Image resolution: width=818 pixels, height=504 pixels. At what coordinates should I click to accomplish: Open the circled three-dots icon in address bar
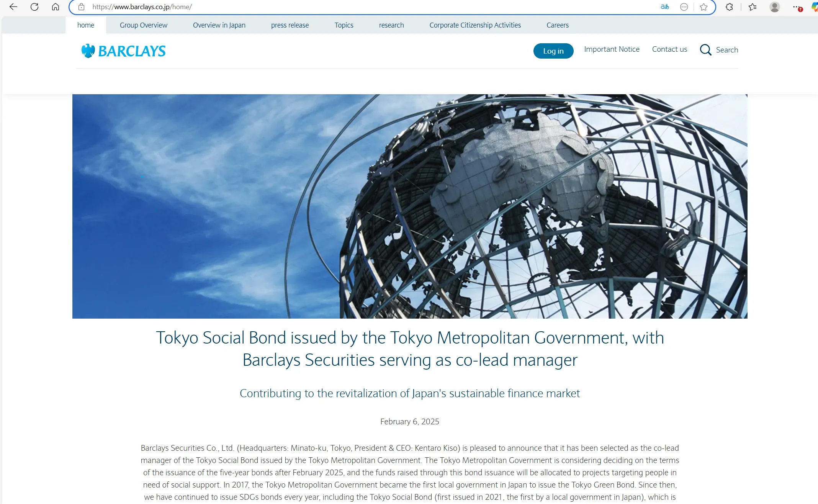[x=684, y=7]
